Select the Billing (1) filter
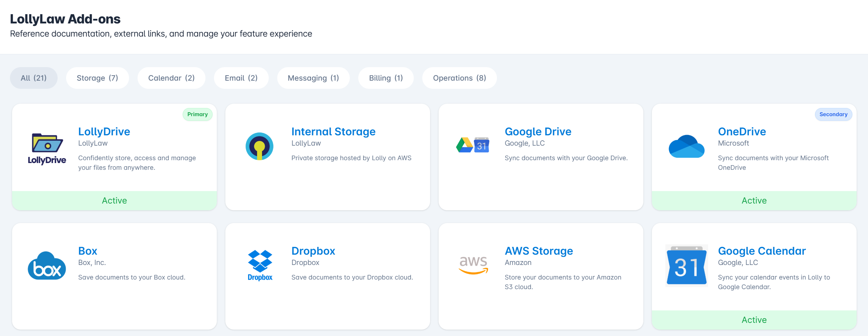This screenshot has width=868, height=336. (x=386, y=78)
